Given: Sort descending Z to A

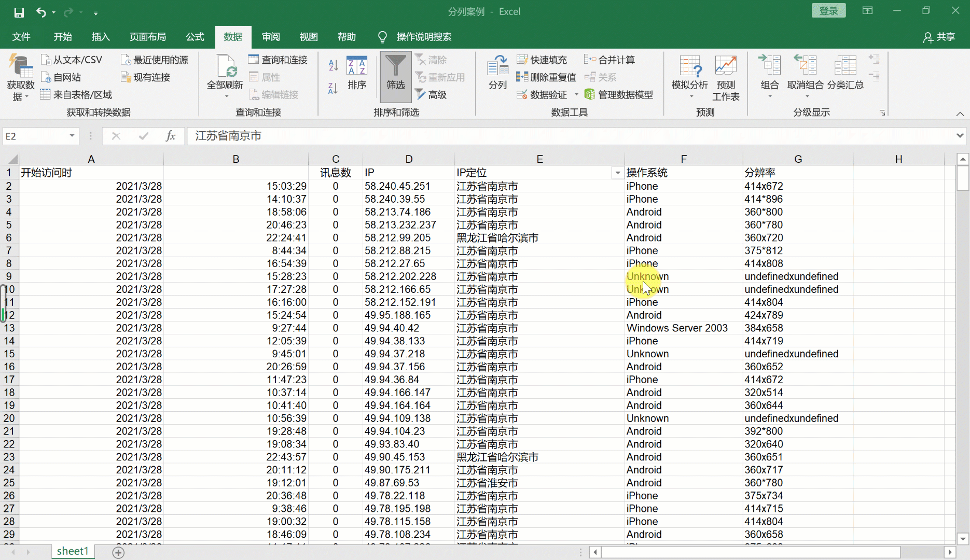Looking at the screenshot, I should click(334, 88).
